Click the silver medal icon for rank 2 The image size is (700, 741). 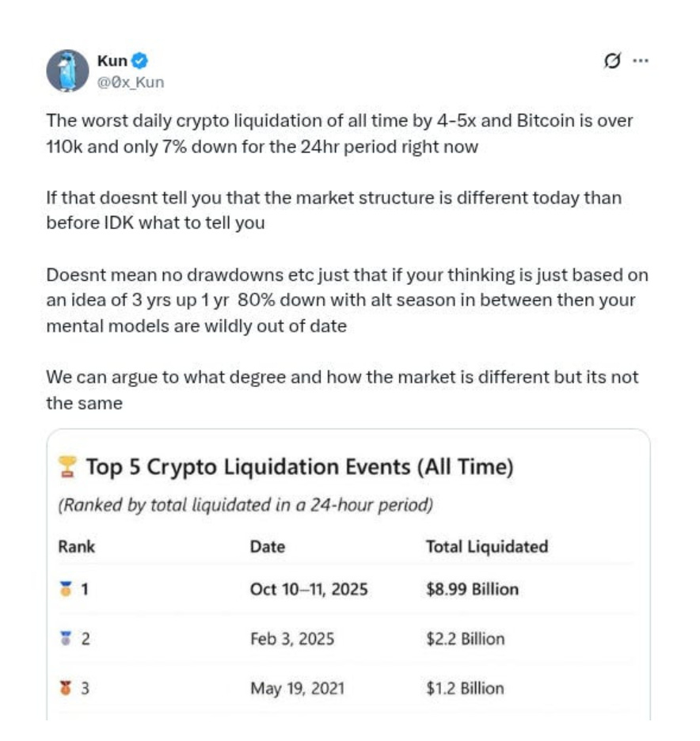pyautogui.click(x=67, y=638)
